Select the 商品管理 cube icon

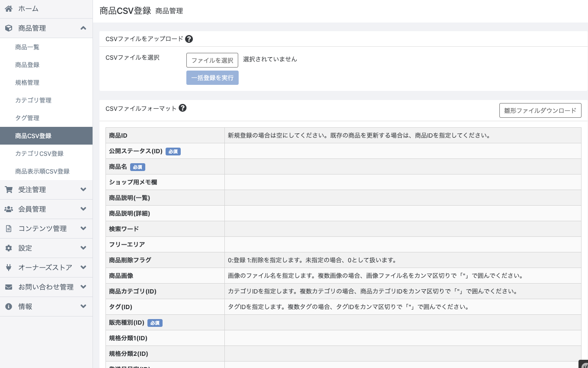(x=9, y=28)
